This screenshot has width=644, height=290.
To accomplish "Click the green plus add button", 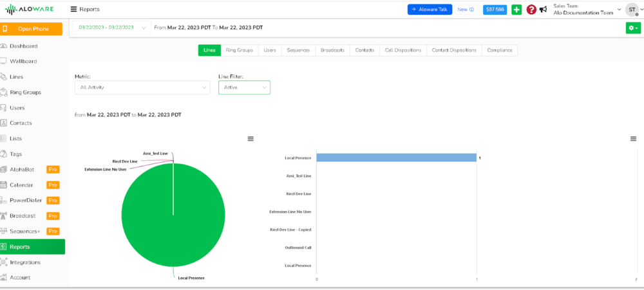I will tap(516, 10).
